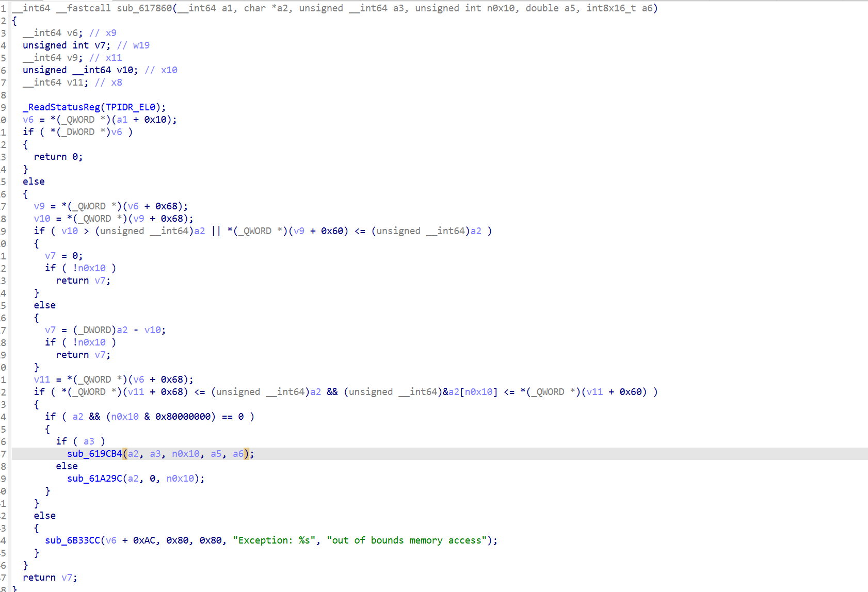Select the sub_6B33CC function call
868x592 pixels.
pos(72,540)
